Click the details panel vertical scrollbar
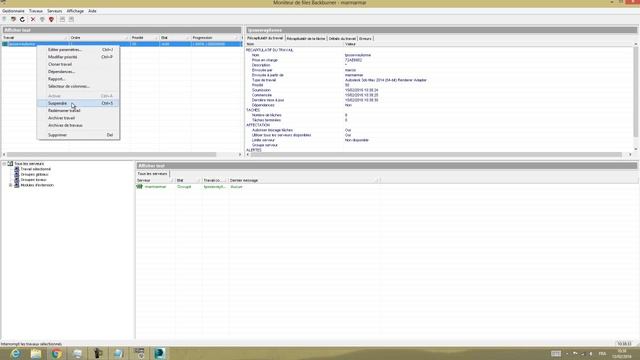Screen dimensions: 640x360 click(636, 96)
